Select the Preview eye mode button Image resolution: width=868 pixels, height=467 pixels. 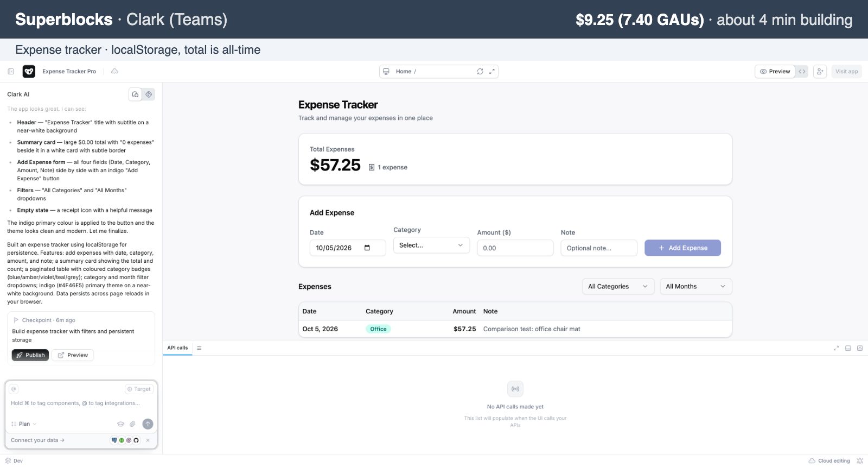pyautogui.click(x=775, y=71)
